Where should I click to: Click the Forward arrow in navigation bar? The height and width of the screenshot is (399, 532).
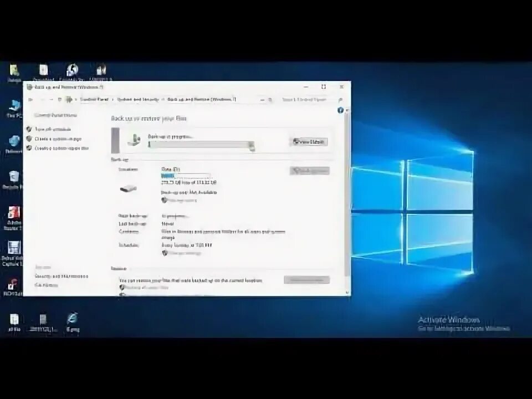tap(43, 99)
